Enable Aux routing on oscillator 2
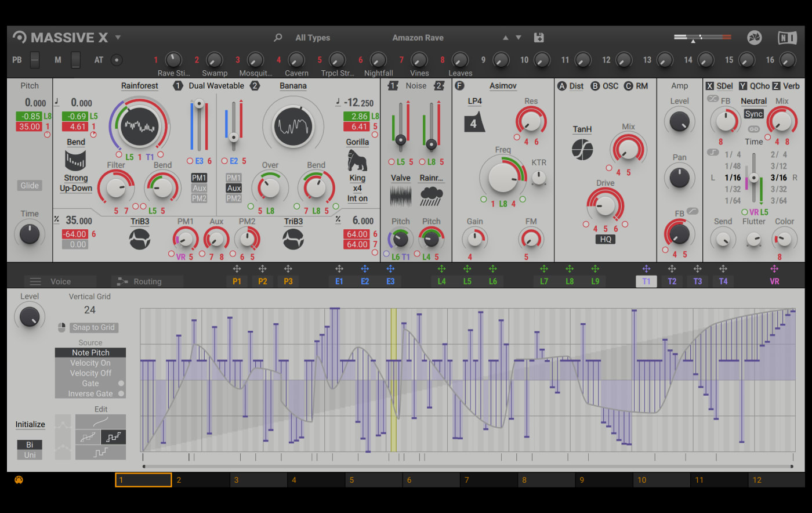The image size is (812, 513). click(x=234, y=188)
